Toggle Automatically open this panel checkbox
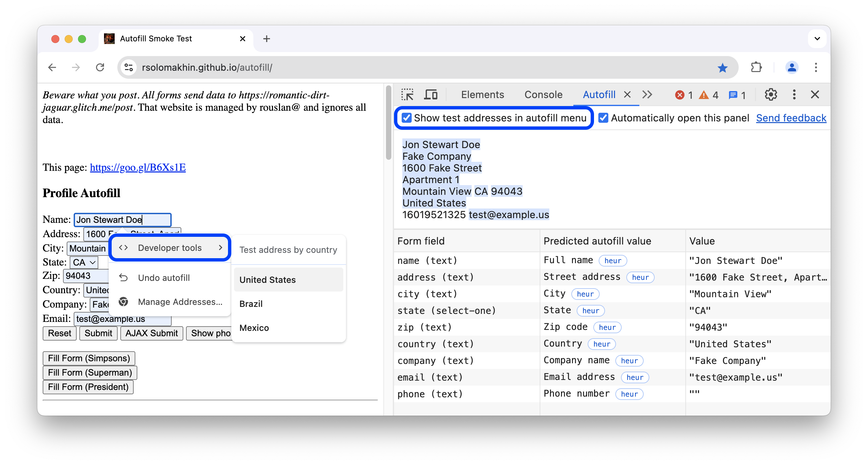 click(x=602, y=118)
